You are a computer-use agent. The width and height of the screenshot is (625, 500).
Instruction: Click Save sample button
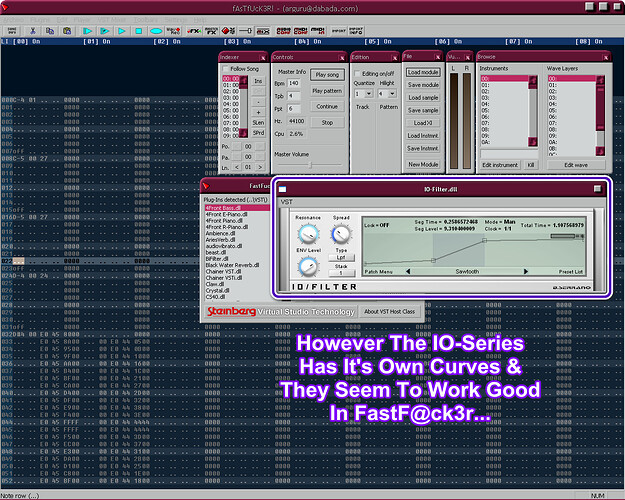click(423, 110)
